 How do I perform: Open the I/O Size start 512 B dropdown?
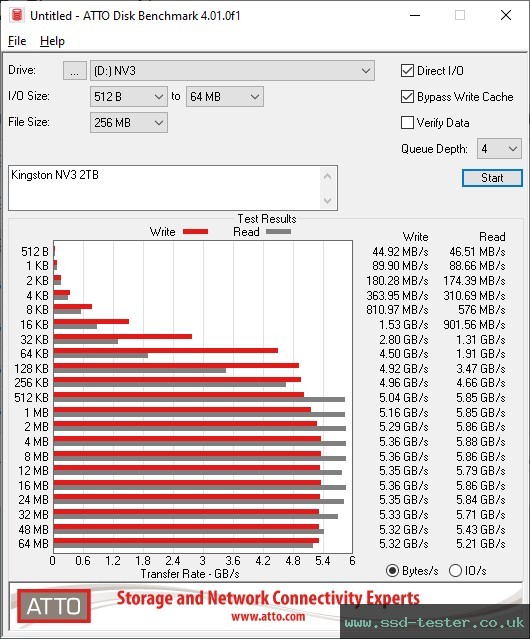pyautogui.click(x=129, y=97)
